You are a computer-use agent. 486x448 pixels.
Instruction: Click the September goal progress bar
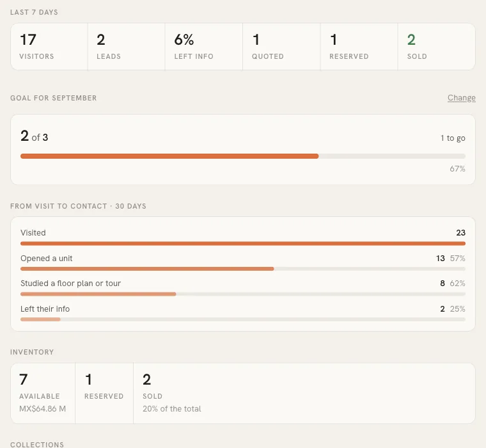pyautogui.click(x=243, y=156)
